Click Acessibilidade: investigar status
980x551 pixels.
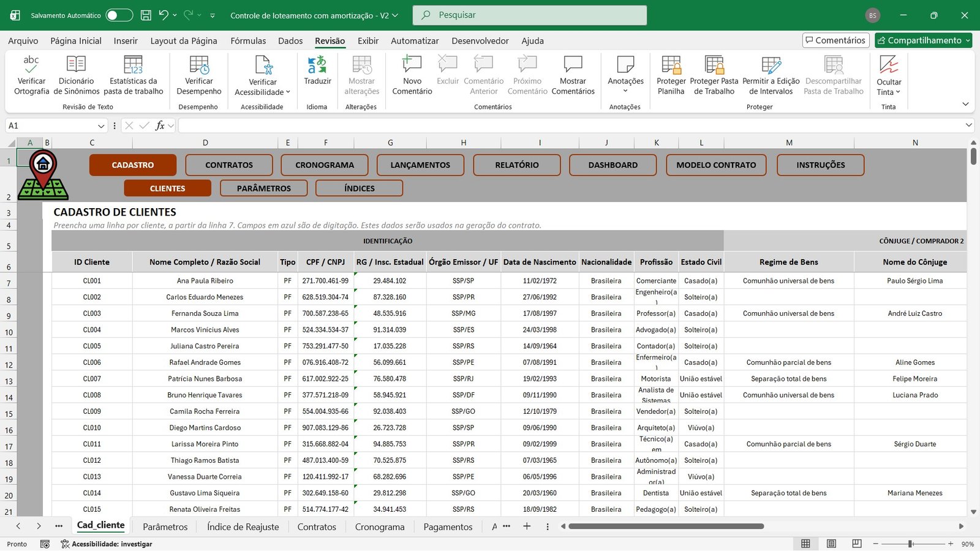point(107,544)
